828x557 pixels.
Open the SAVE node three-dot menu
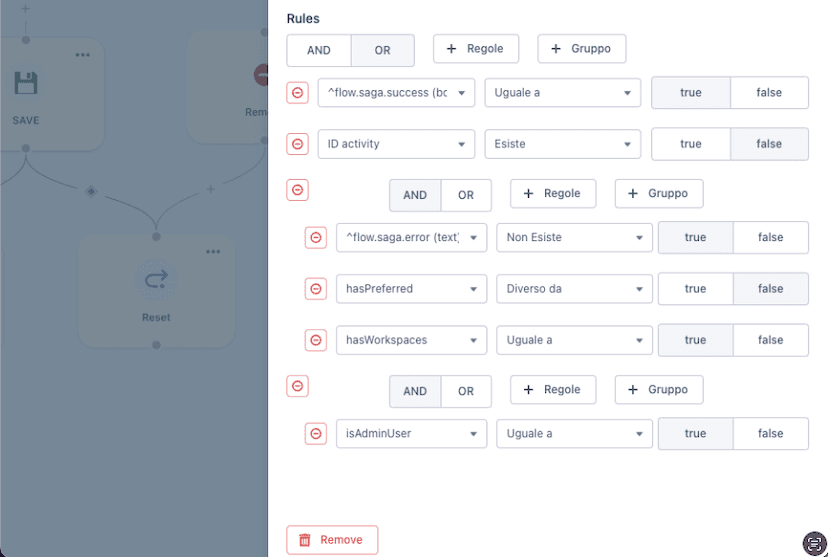click(82, 55)
